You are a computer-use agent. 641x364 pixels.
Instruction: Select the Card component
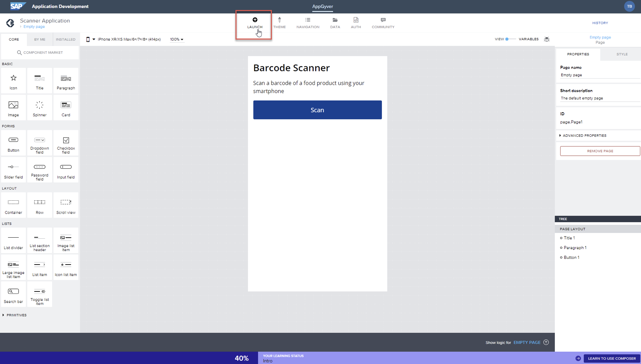(66, 108)
